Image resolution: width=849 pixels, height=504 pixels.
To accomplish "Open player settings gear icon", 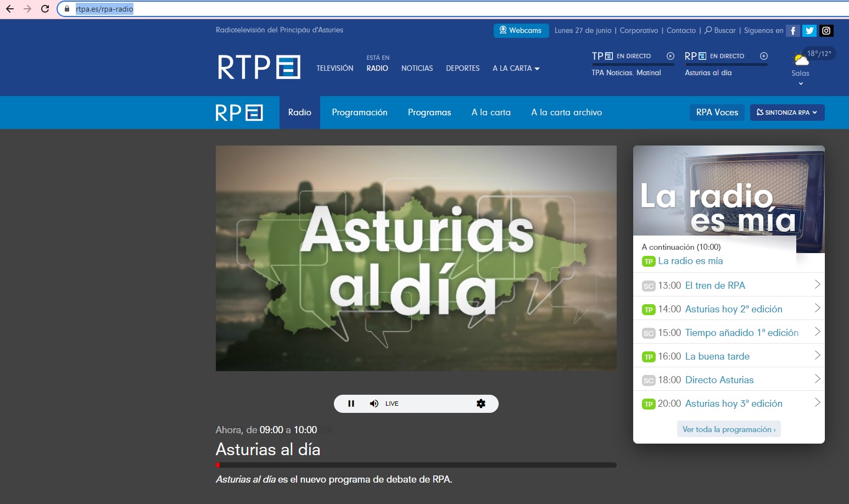I will 481,404.
